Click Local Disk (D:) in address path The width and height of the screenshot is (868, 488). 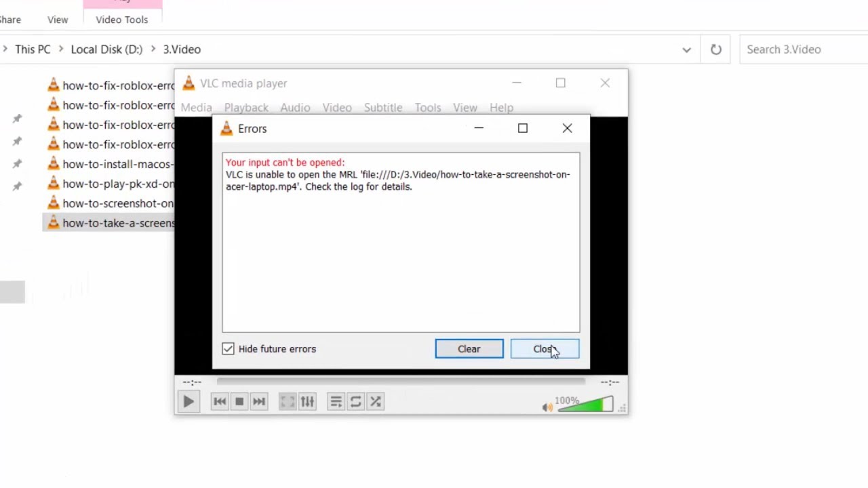(106, 49)
